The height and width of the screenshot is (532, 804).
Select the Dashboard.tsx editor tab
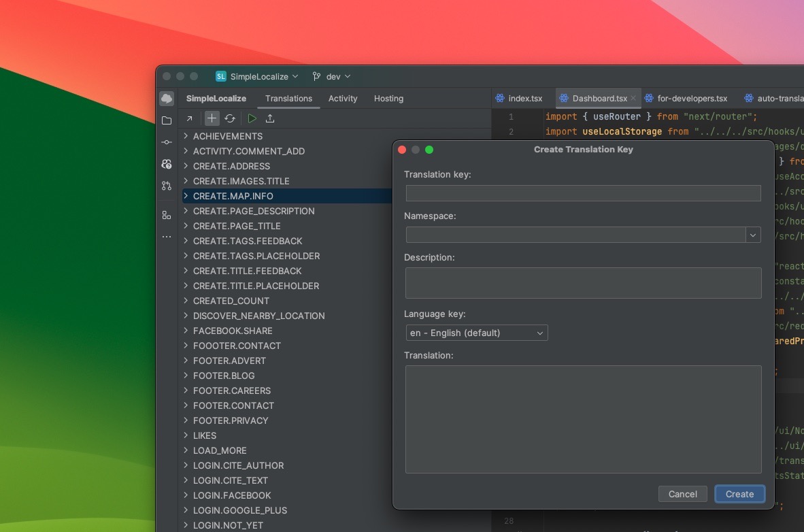(x=598, y=98)
